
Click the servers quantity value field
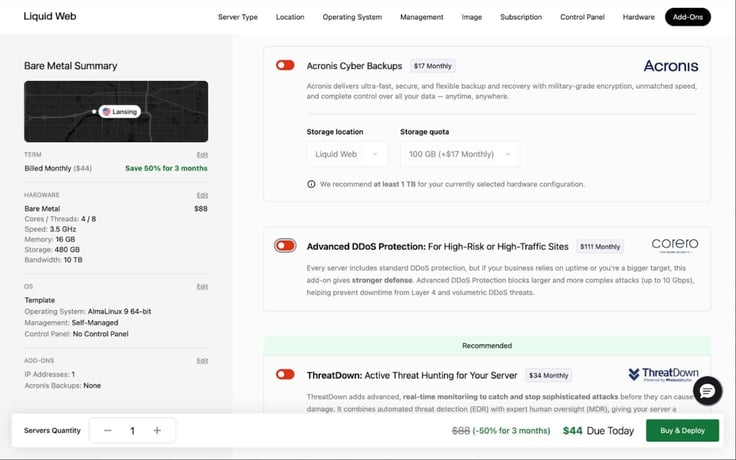132,430
